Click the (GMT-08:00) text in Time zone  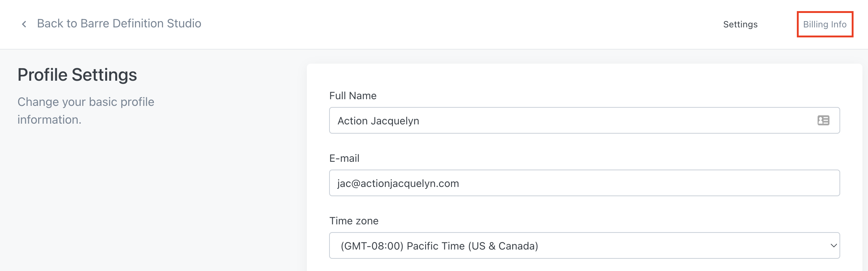point(372,246)
